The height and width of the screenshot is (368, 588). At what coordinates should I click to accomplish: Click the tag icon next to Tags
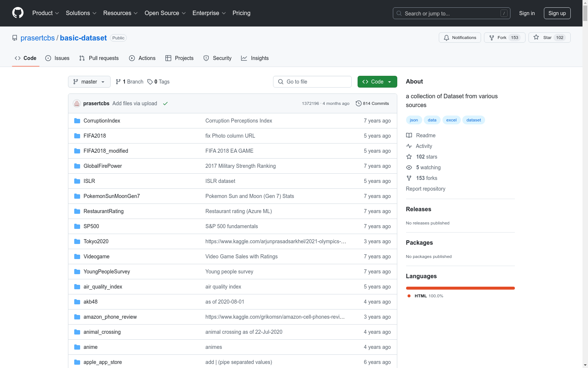click(x=150, y=82)
